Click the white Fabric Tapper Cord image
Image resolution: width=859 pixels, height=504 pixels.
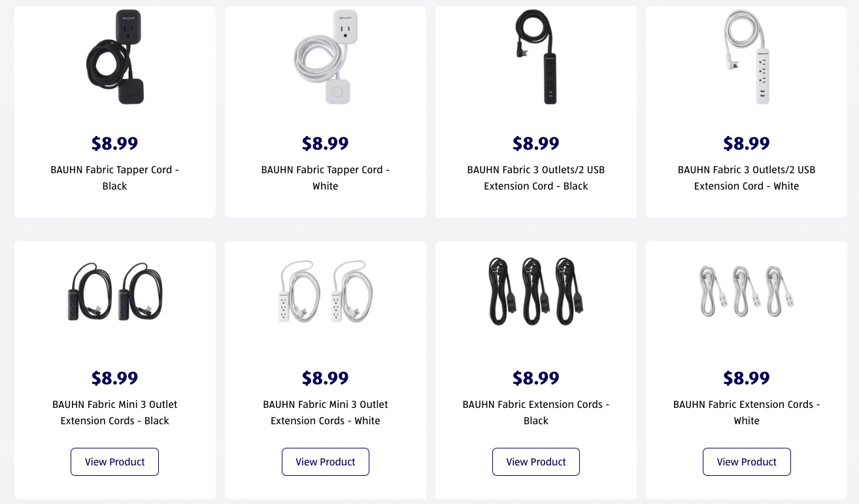point(325,57)
